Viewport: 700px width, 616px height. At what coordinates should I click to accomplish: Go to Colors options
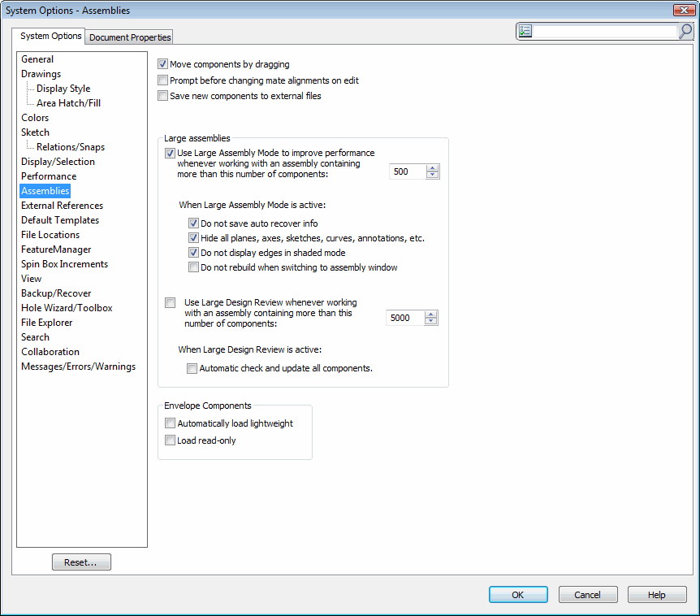[x=35, y=118]
